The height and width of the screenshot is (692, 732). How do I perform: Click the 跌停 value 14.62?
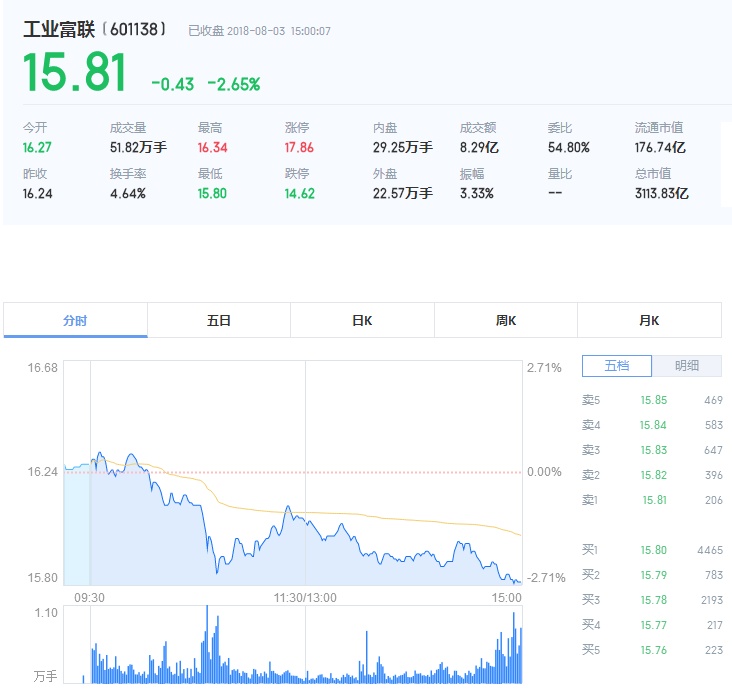300,193
